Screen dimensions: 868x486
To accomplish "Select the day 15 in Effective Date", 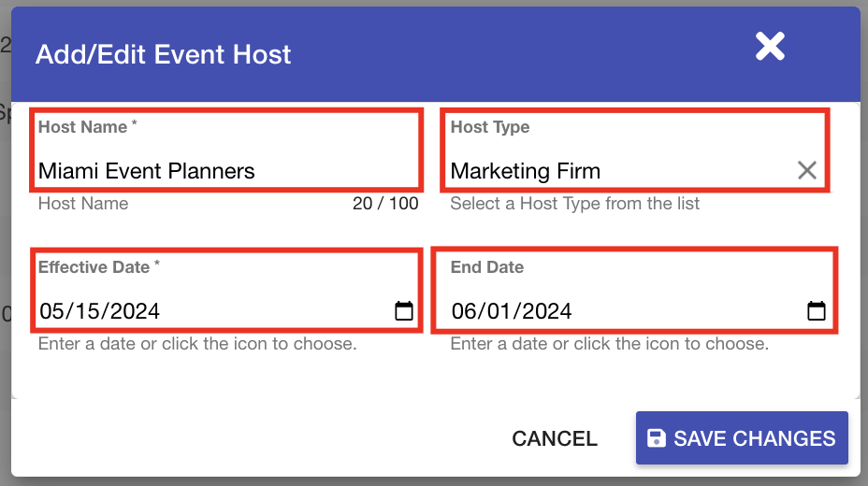I will tap(88, 311).
